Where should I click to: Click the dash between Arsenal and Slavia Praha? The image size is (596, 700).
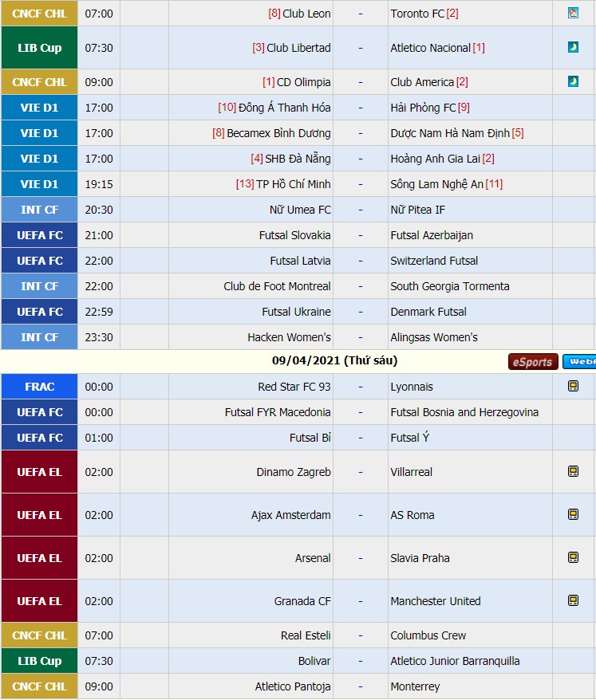[361, 558]
